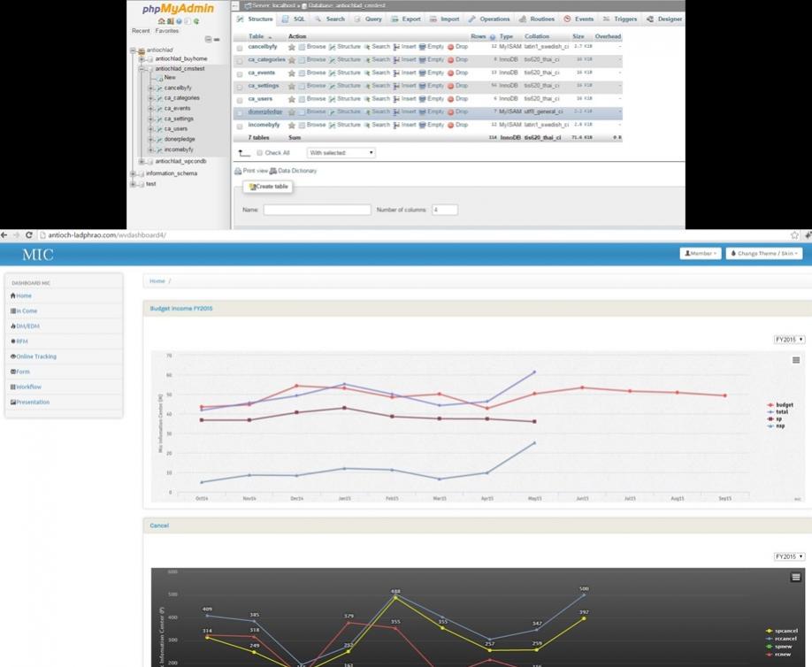Screen dimensions: 812x667
Task: Expand antiochlad_wpcondb database tree node
Action: coord(142,162)
